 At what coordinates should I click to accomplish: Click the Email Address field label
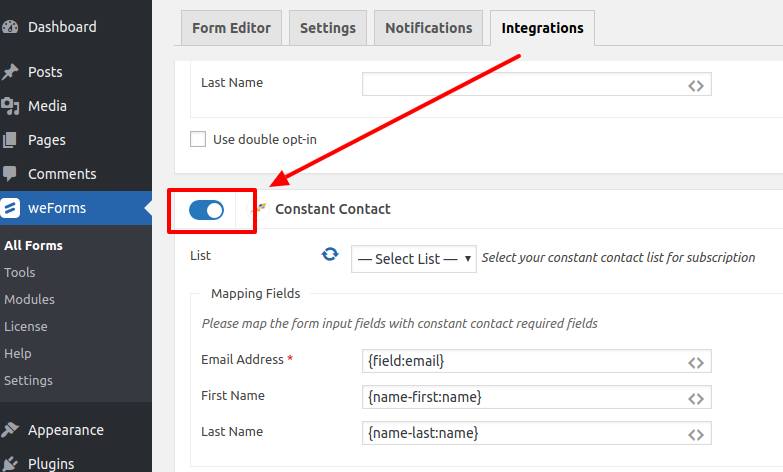click(x=242, y=359)
